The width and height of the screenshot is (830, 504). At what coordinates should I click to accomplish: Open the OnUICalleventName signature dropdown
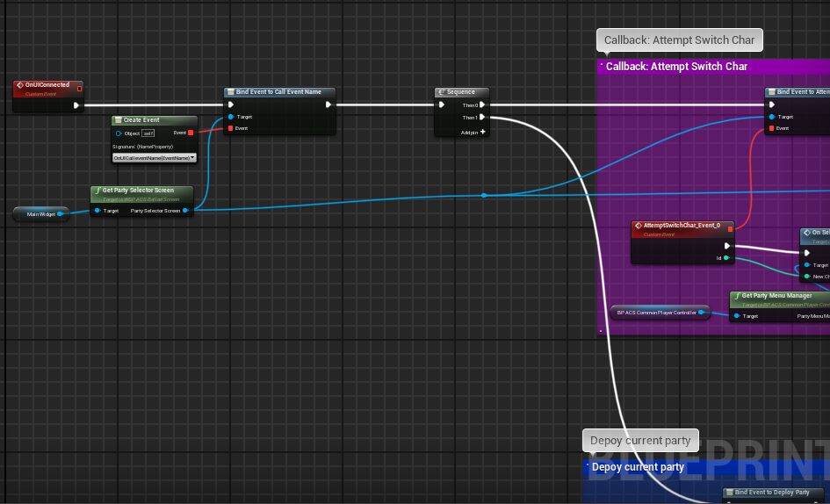154,158
